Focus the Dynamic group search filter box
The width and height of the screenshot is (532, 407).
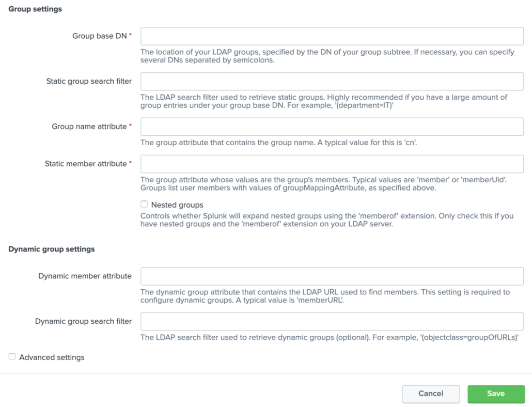click(332, 321)
